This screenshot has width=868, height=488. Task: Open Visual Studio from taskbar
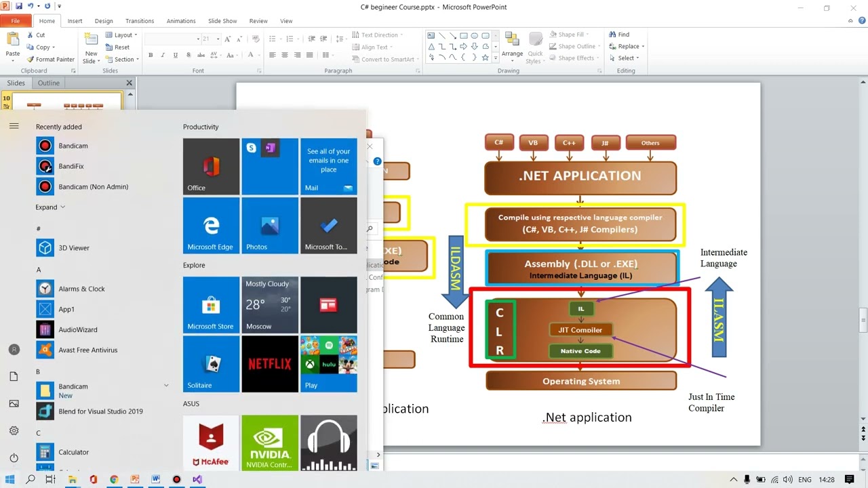197,479
